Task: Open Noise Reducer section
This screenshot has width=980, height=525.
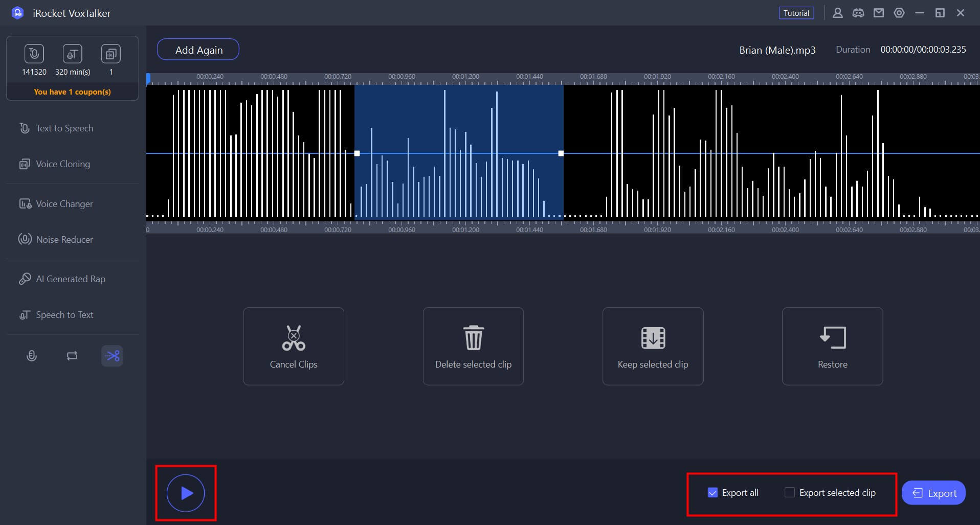Action: tap(72, 239)
